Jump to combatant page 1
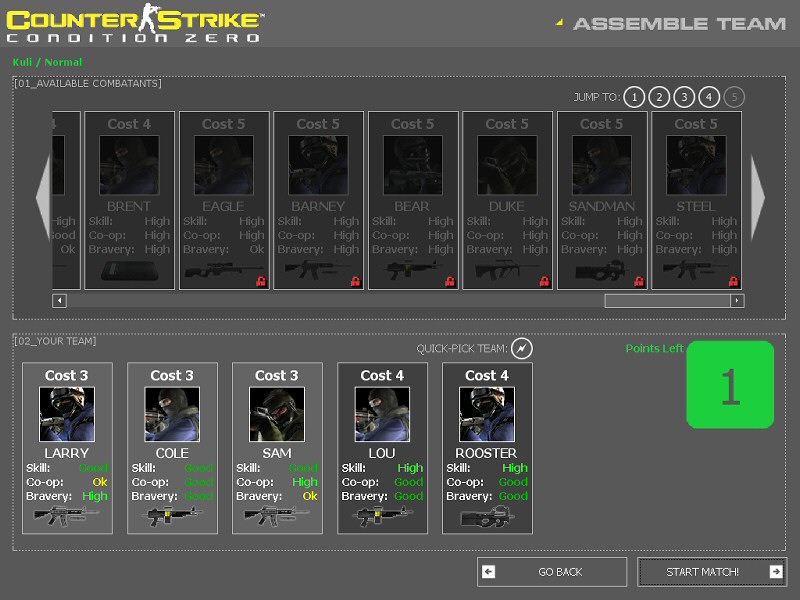The width and height of the screenshot is (800, 600). click(x=634, y=97)
